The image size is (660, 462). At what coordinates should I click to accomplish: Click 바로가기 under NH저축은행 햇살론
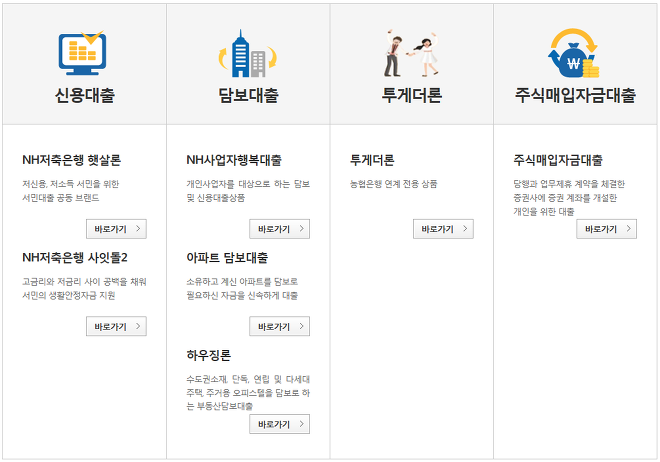(116, 229)
